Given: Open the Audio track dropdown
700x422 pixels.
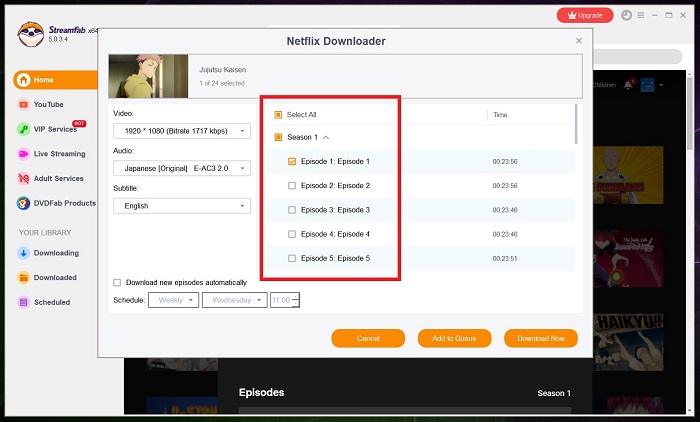Looking at the screenshot, I should 182,168.
